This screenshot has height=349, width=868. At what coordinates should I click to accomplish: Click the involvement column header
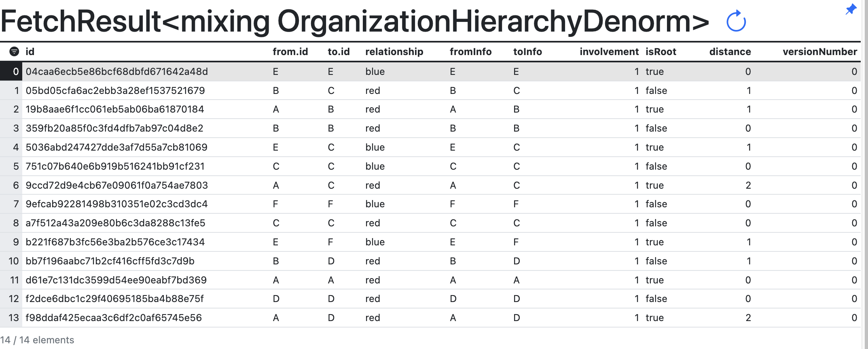click(609, 52)
